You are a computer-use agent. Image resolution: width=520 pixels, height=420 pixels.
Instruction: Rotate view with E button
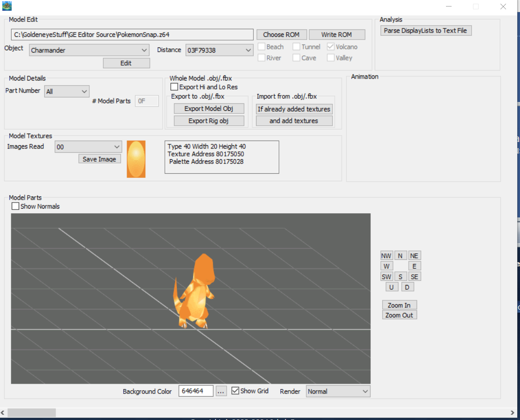tap(414, 266)
